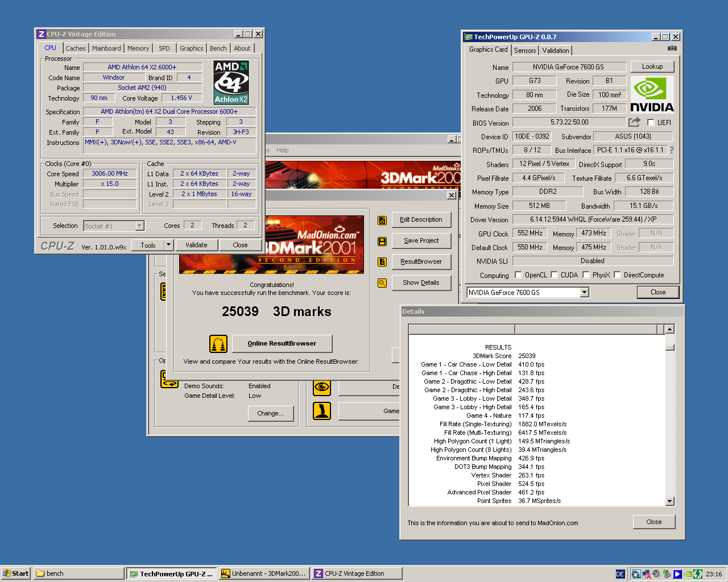Switch to the Graphics tab in CPU-Z
The image size is (728, 582).
(192, 48)
